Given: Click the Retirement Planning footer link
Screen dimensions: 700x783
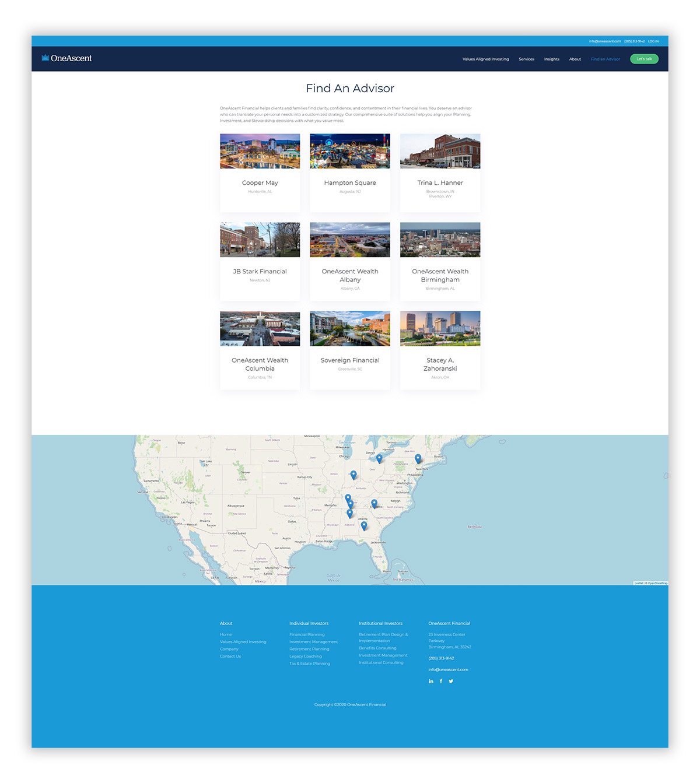Looking at the screenshot, I should pyautogui.click(x=309, y=649).
